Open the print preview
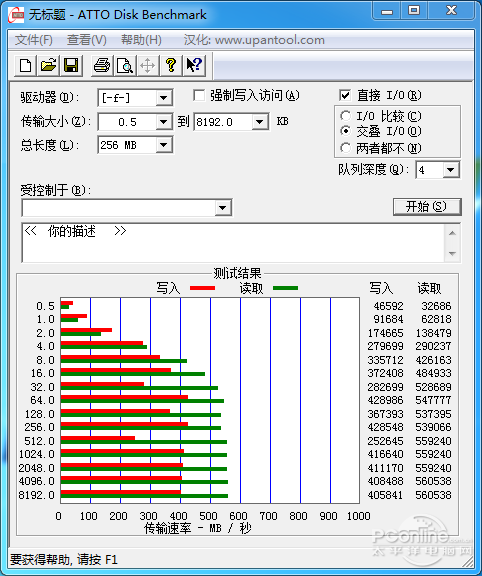 125,66
